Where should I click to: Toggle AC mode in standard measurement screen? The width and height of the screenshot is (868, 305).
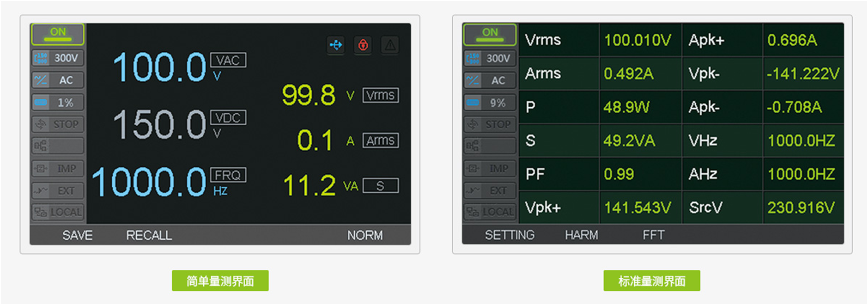490,80
